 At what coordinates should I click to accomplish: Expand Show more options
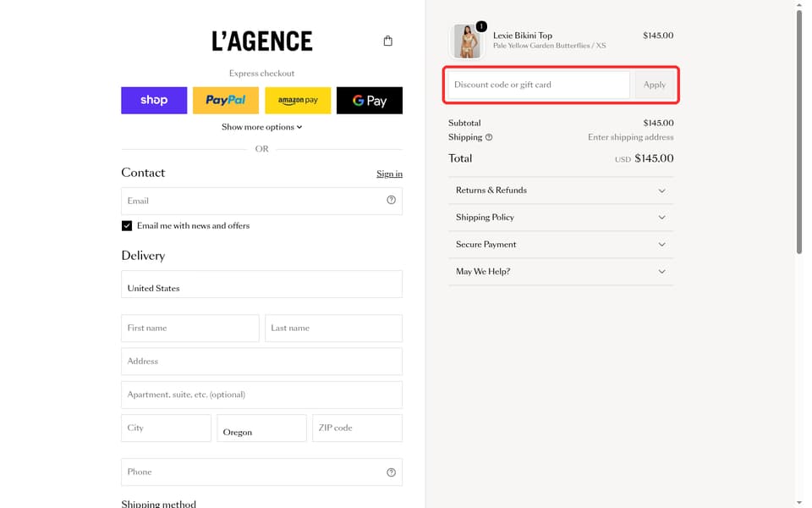click(x=262, y=127)
